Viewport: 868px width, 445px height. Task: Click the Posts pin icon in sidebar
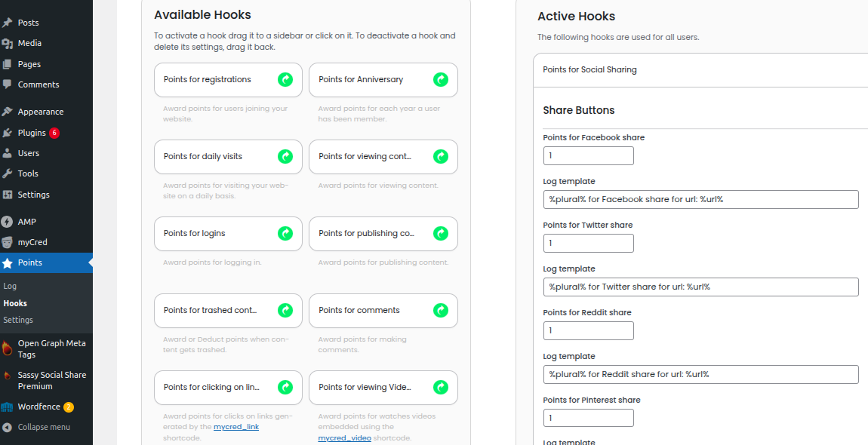(8, 23)
